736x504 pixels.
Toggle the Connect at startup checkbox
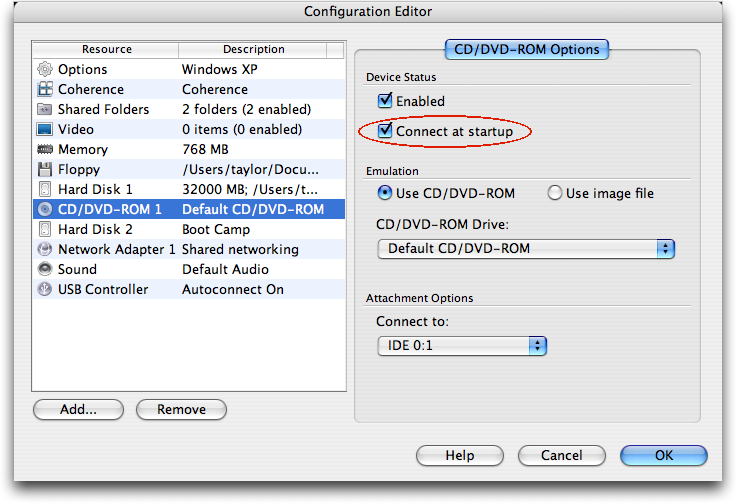385,130
